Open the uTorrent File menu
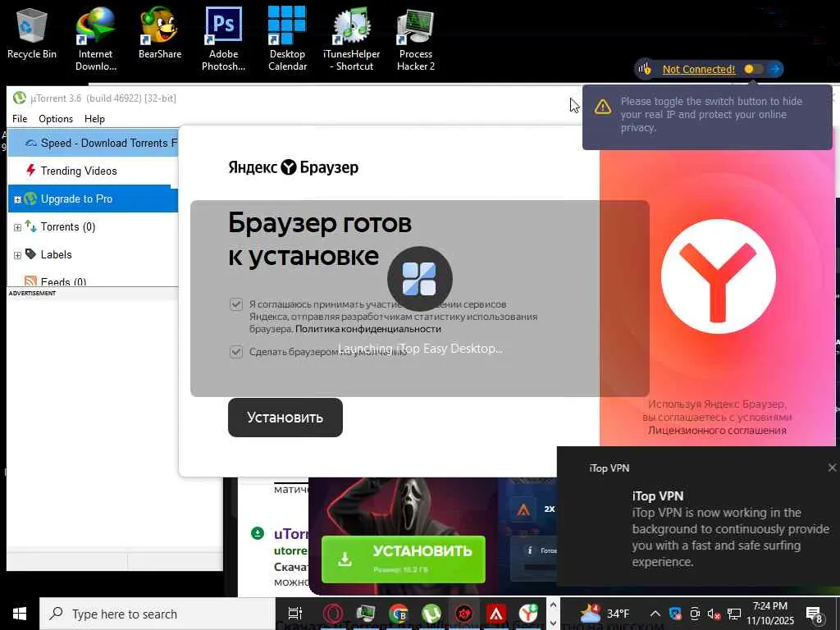840x630 pixels. [20, 118]
